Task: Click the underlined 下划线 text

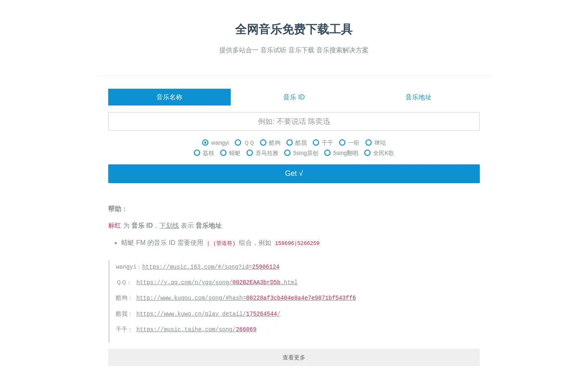Action: (169, 226)
